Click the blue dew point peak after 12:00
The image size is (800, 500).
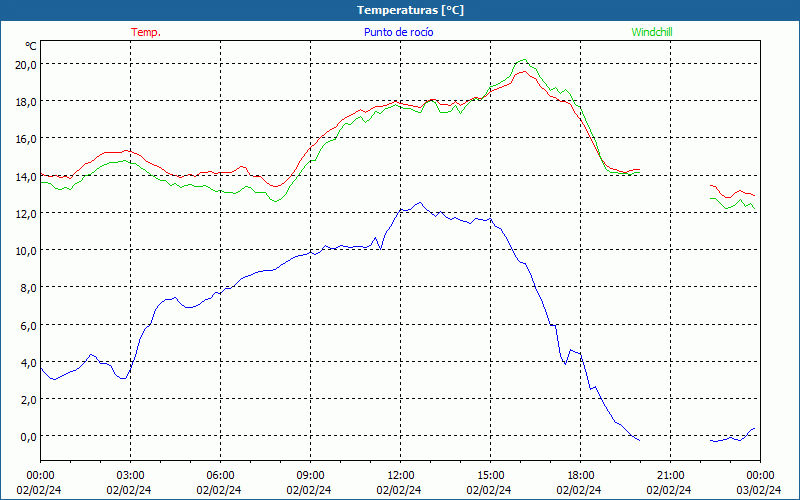click(420, 203)
